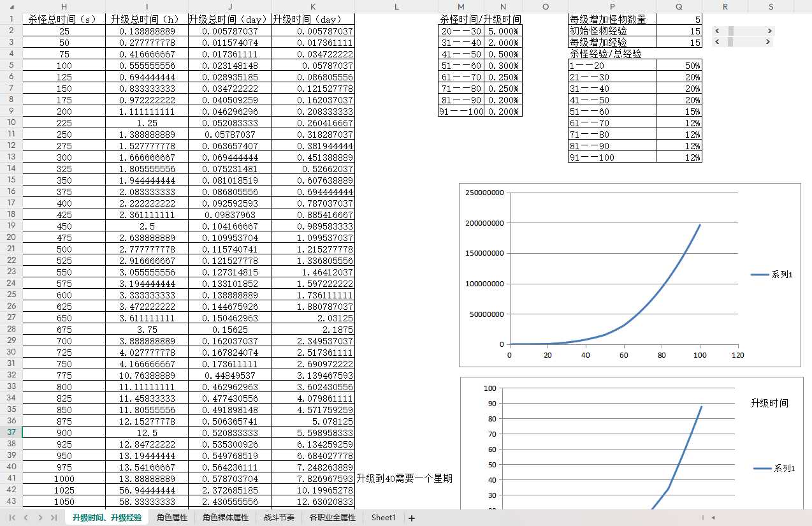Go to the previous sheet using the tab arrow
Image resolution: width=812 pixels, height=526 pixels.
click(x=25, y=518)
